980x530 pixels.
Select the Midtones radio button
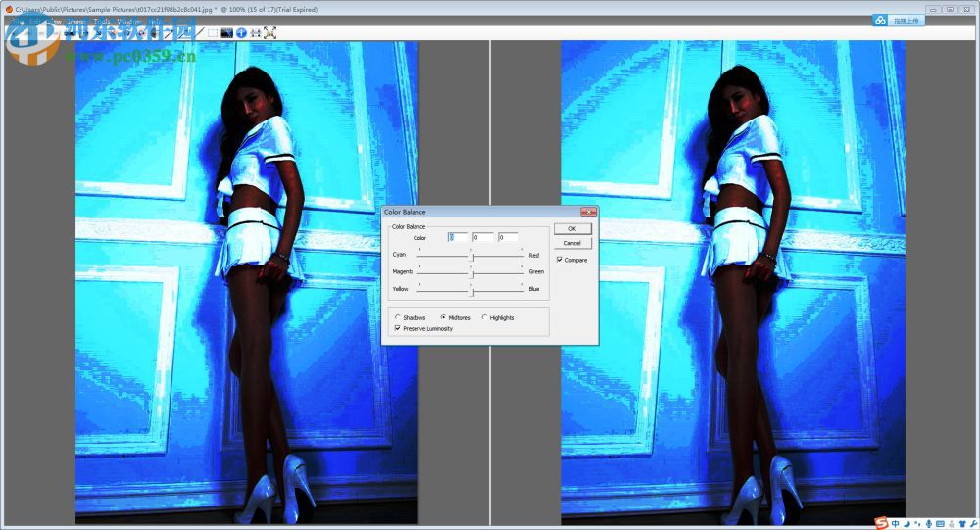point(443,317)
